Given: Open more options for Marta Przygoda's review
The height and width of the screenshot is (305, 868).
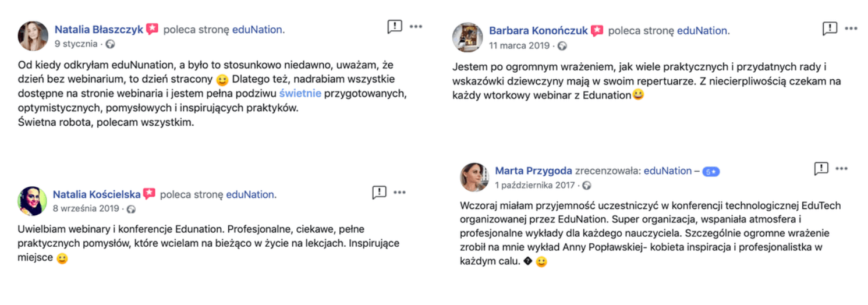Looking at the screenshot, I should pyautogui.click(x=842, y=169).
